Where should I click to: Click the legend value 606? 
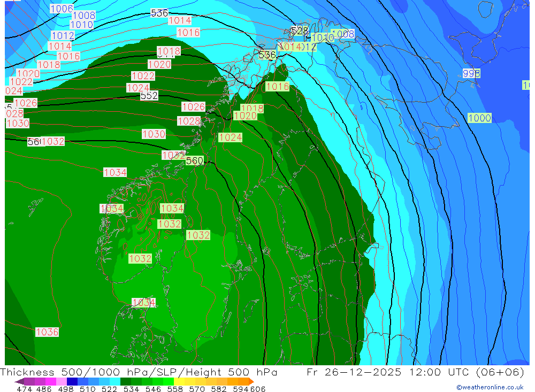[x=258, y=389]
